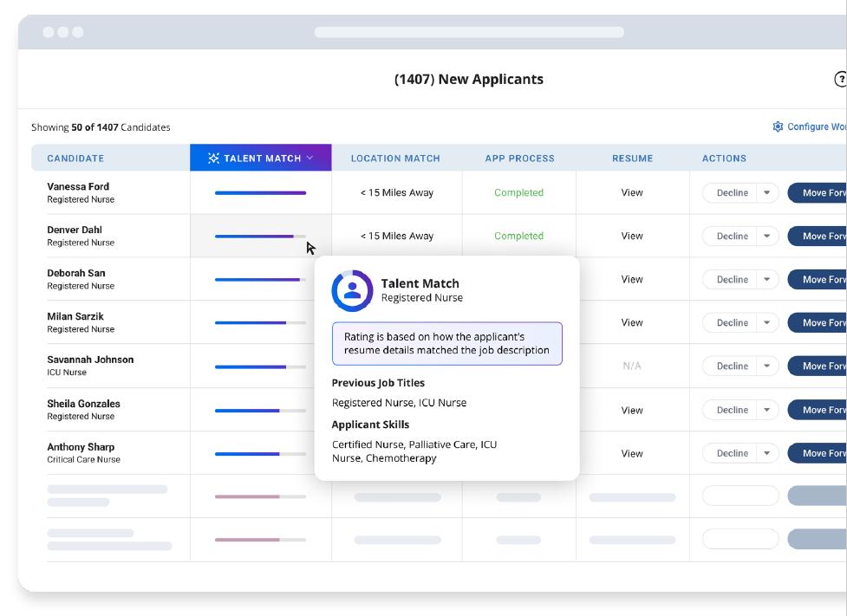Image resolution: width=847 pixels, height=616 pixels.
Task: Open Decline dropdown arrow for Vanessa Ford
Action: click(767, 193)
